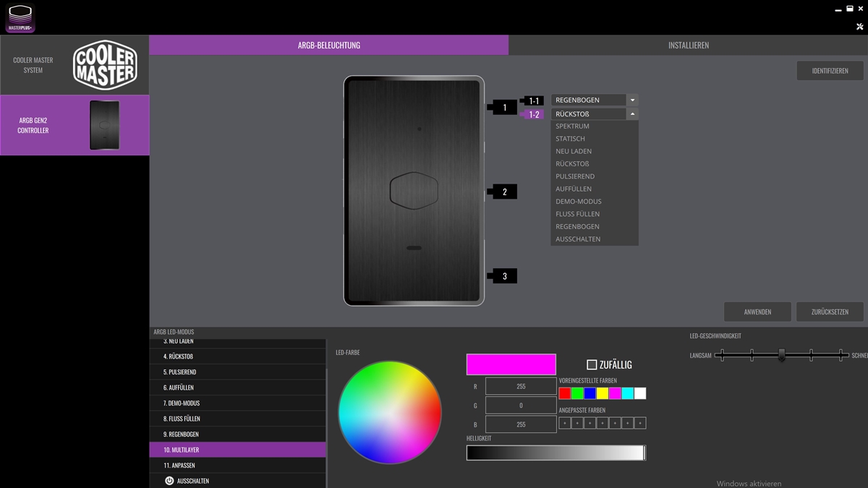This screenshot has height=488, width=868.
Task: Switch to the ARGB-Beleuchtung tab
Action: pos(329,45)
